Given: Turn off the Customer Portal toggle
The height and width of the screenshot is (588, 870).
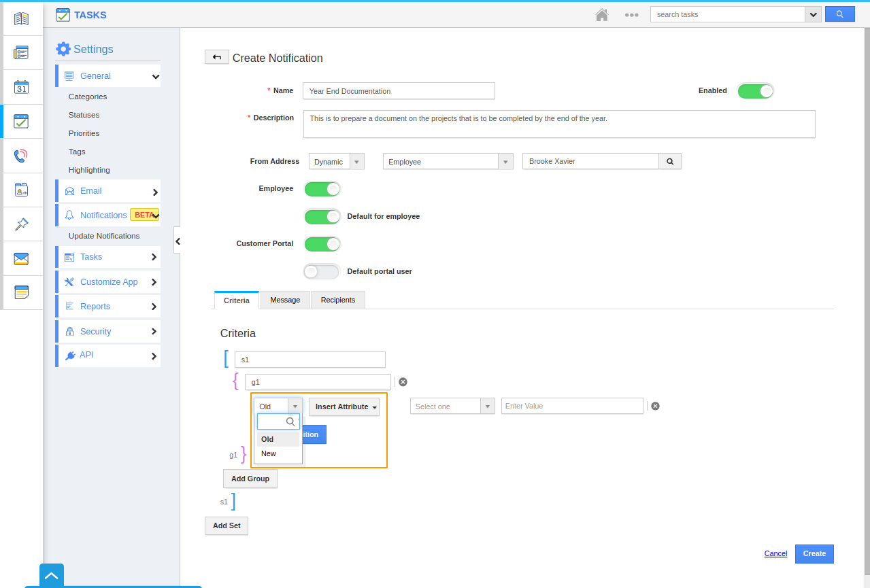Looking at the screenshot, I should tap(322, 244).
